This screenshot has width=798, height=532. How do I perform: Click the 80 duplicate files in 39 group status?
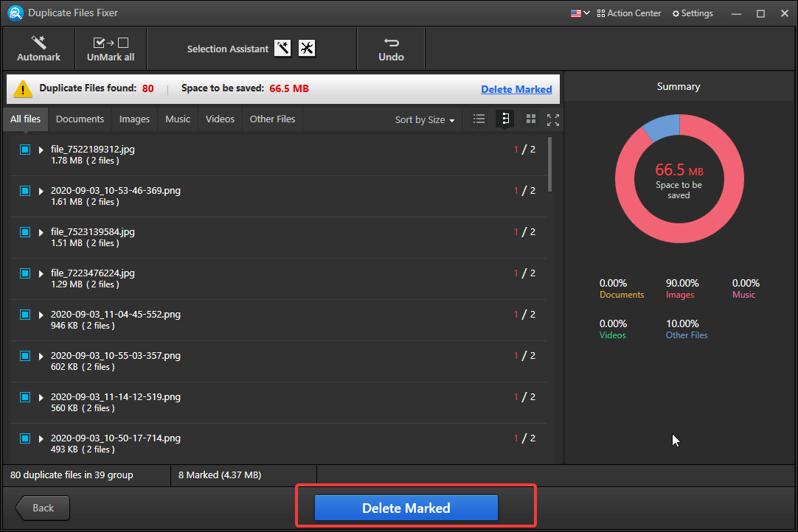point(72,475)
